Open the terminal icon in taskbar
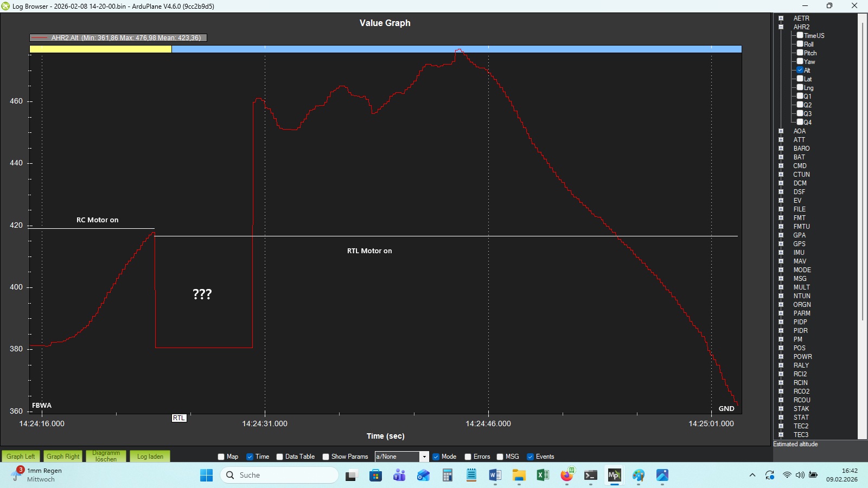 pyautogui.click(x=591, y=476)
